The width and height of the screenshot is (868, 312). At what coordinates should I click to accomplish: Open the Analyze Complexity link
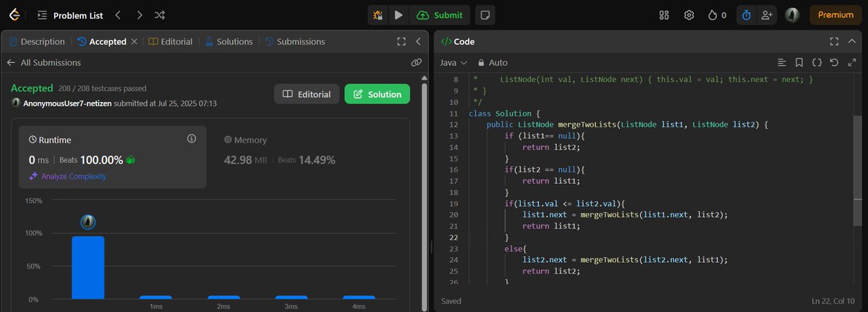coord(67,176)
